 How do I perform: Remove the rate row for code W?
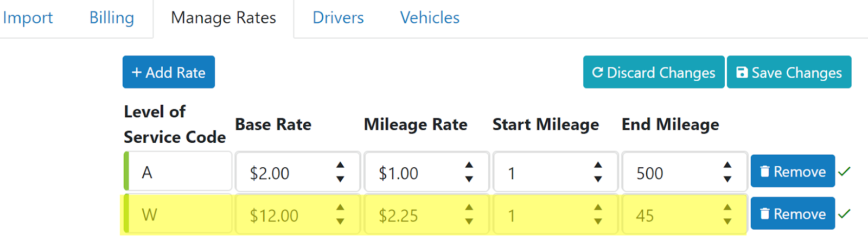coord(793,213)
